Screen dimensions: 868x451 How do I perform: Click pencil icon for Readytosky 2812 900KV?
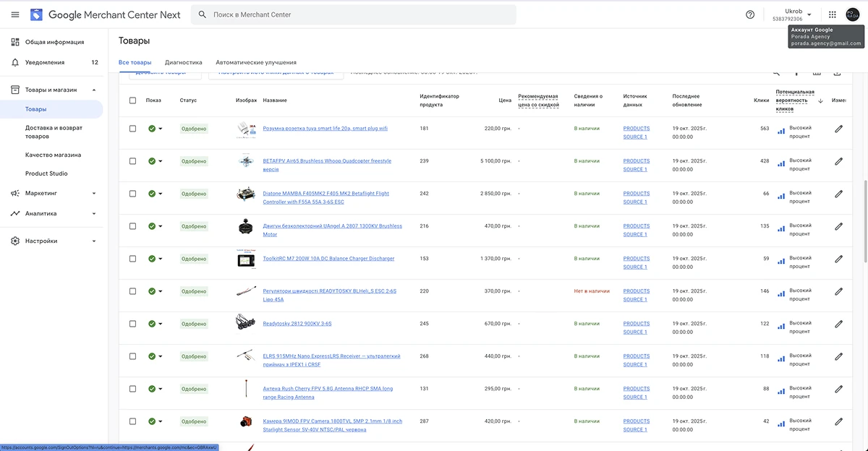pos(838,324)
